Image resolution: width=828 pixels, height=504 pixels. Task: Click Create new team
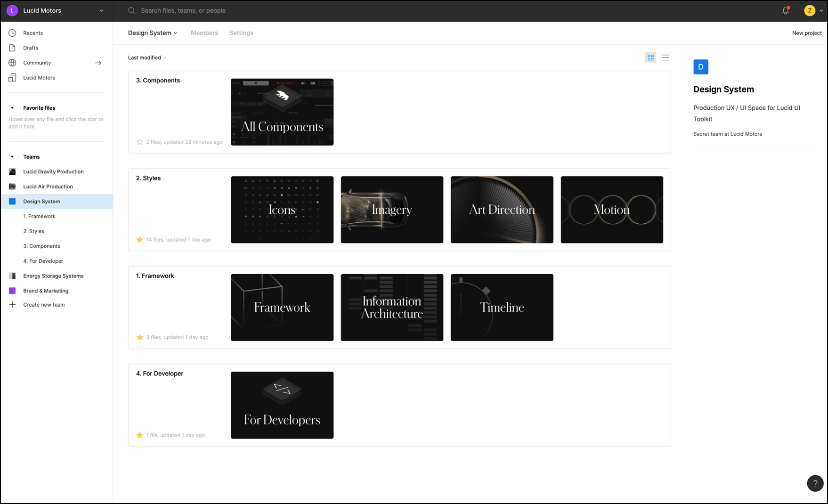[x=44, y=305]
